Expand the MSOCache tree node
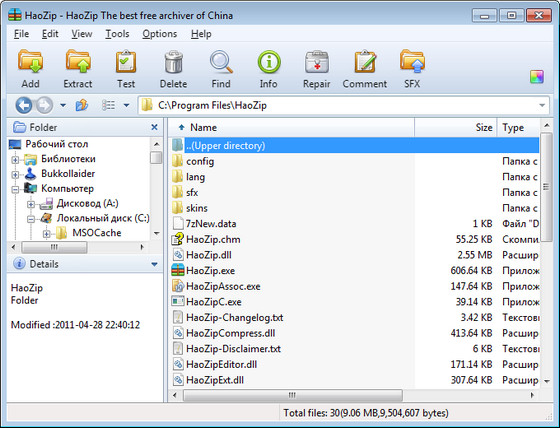The image size is (560, 428). [46, 234]
